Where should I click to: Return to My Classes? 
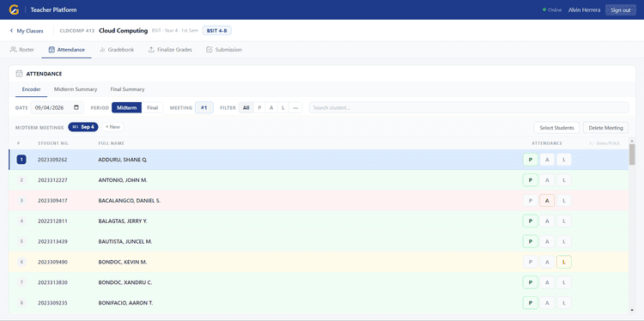pyautogui.click(x=27, y=31)
